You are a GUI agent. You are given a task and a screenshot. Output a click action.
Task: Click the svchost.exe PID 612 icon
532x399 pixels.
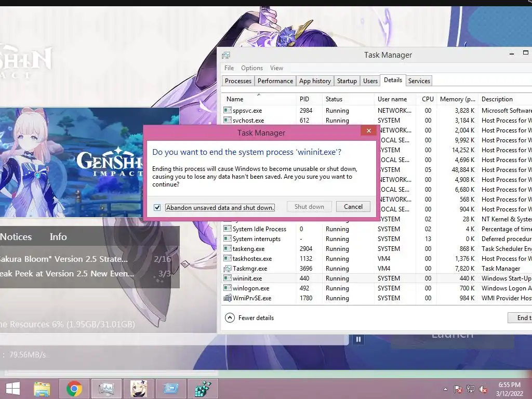(x=228, y=120)
